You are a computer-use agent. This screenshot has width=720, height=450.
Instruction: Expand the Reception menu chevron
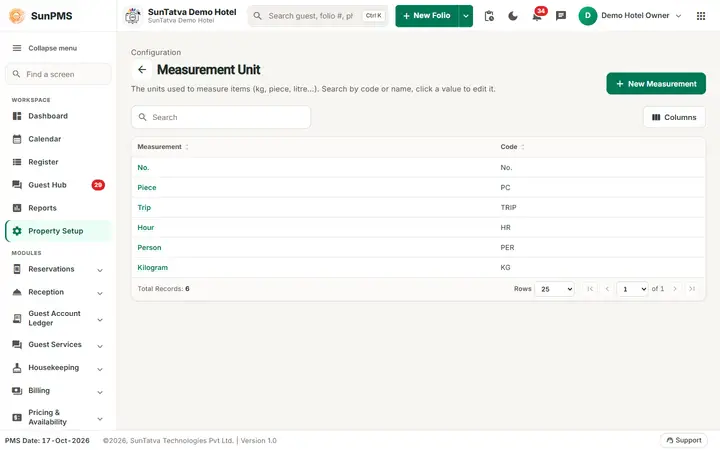tap(100, 293)
